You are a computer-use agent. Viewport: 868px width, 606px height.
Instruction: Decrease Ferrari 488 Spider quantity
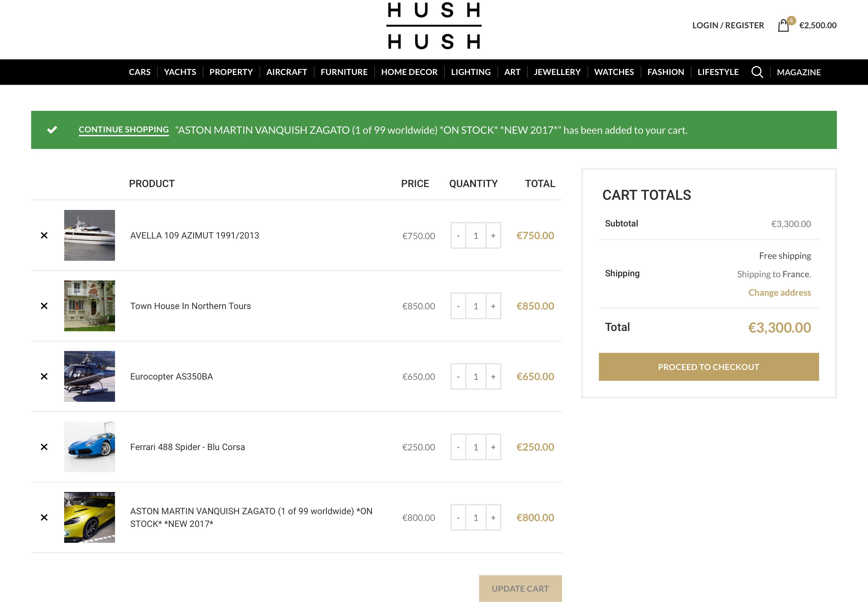click(458, 447)
